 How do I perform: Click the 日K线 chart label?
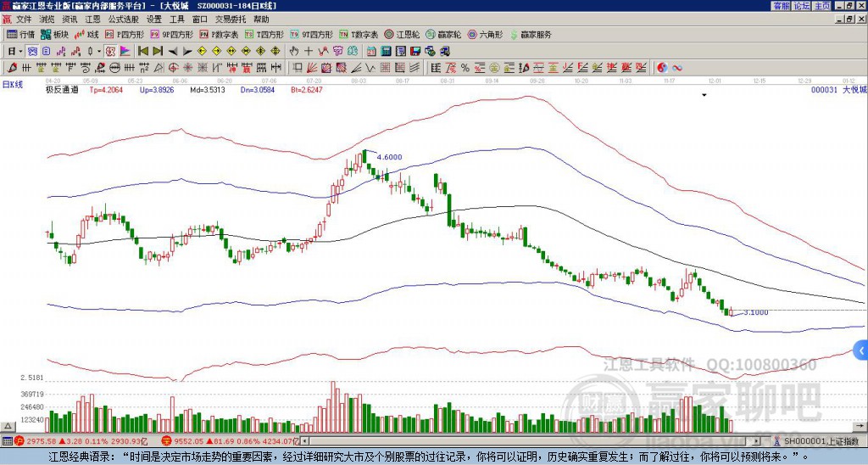(x=13, y=85)
